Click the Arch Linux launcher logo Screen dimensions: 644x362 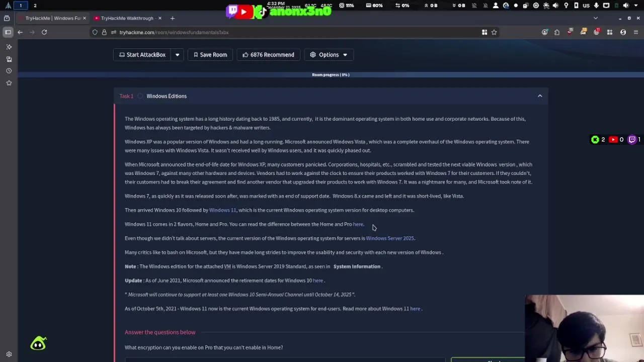point(8,6)
